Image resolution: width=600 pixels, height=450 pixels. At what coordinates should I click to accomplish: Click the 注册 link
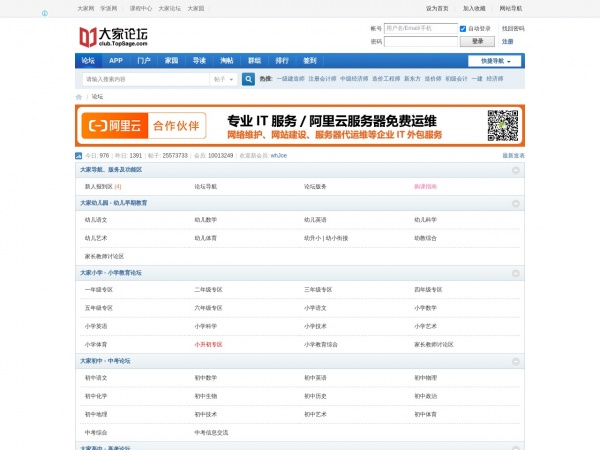point(507,42)
